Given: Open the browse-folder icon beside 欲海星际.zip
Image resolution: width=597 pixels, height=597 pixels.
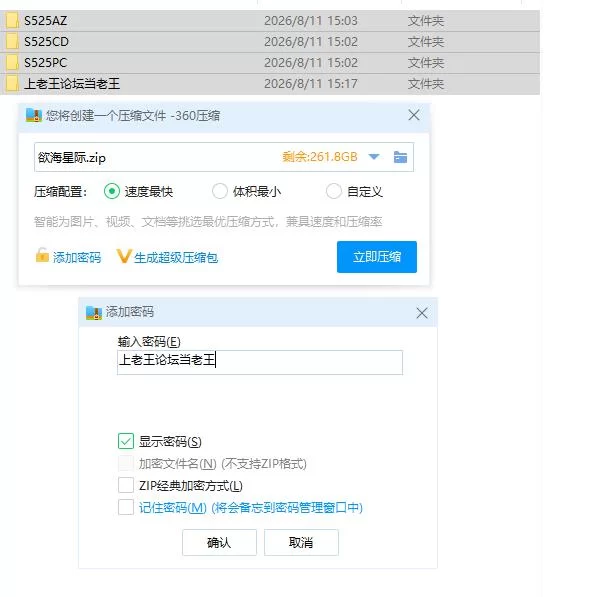Looking at the screenshot, I should click(400, 157).
